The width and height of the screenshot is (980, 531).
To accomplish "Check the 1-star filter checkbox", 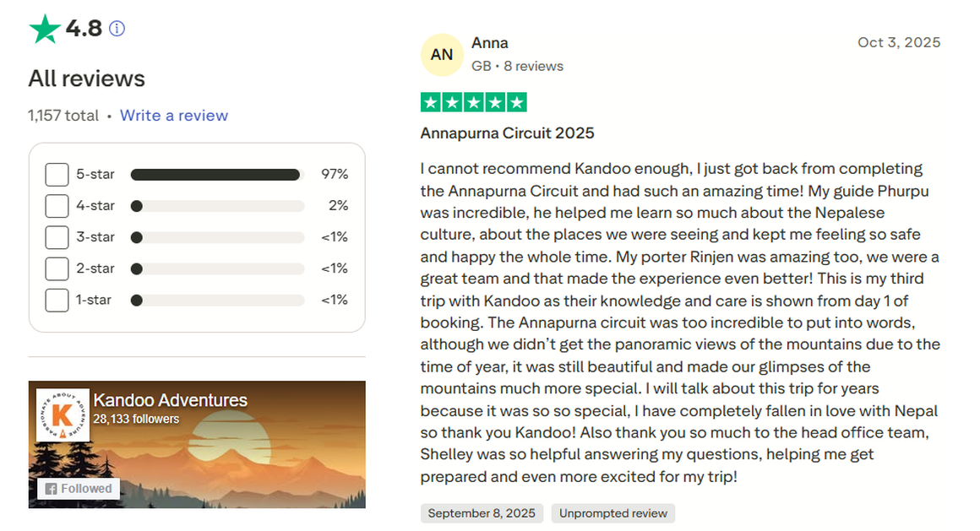I will (x=57, y=300).
